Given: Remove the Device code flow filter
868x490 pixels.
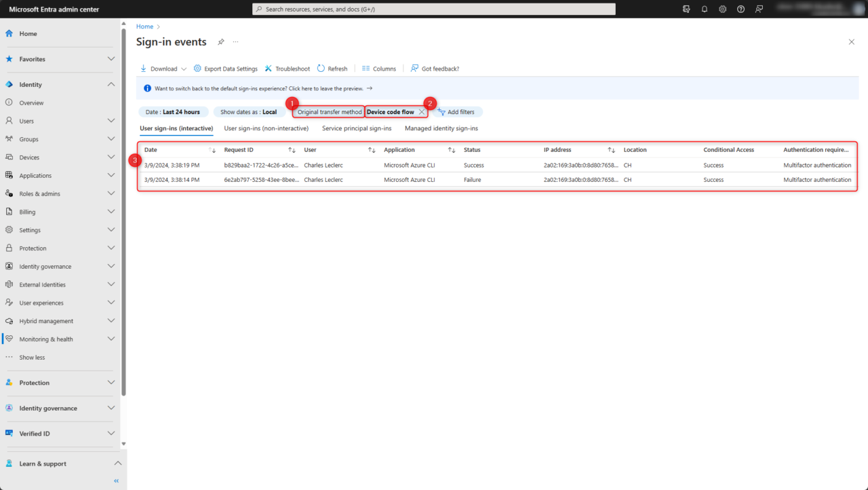Looking at the screenshot, I should coord(422,112).
